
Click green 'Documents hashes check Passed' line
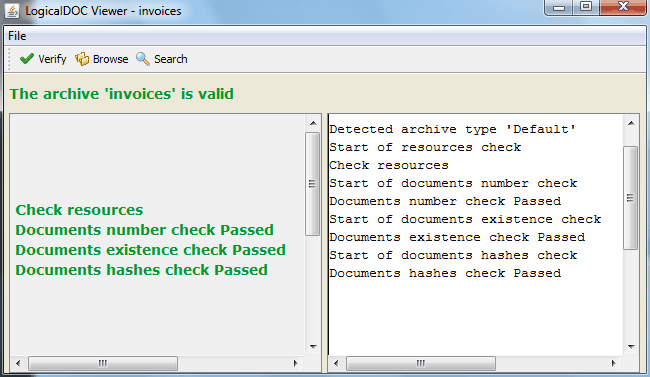(141, 270)
